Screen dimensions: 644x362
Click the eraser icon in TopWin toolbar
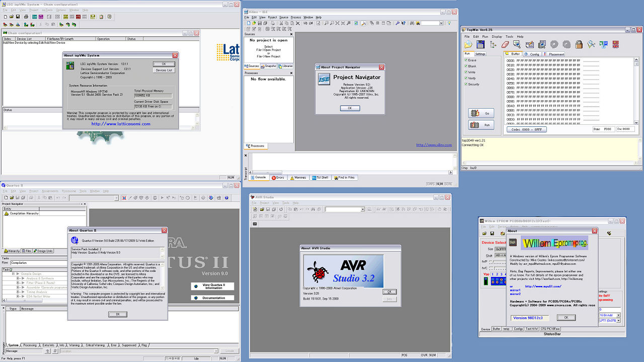[505, 45]
